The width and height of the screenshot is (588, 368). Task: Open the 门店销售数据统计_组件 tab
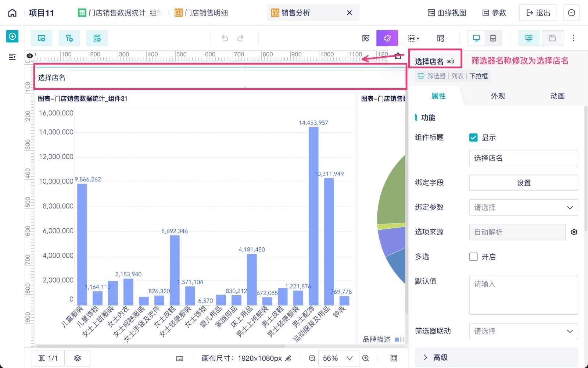120,13
